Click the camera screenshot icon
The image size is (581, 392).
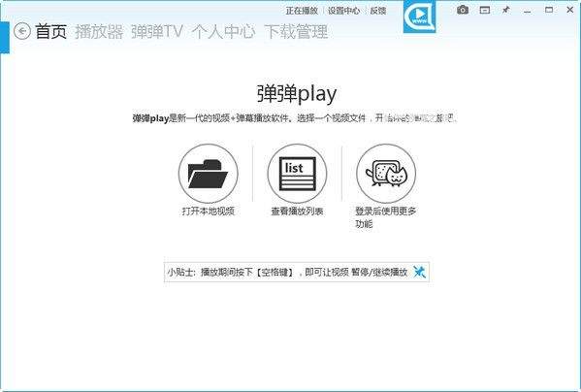[x=463, y=10]
